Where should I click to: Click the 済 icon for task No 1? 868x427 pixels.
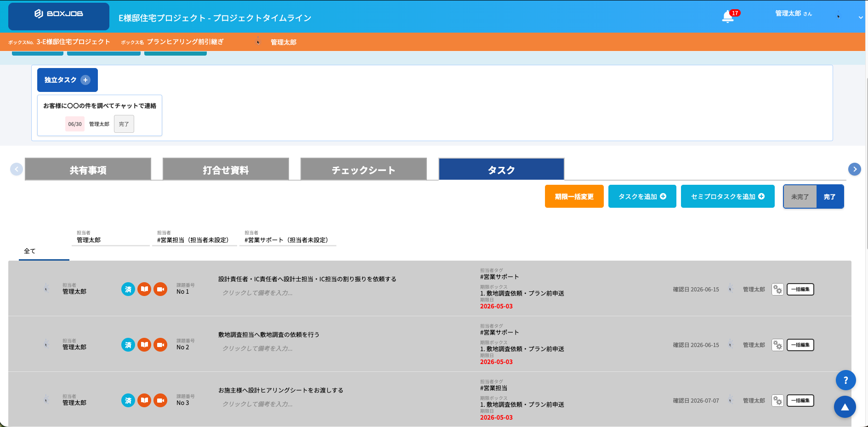pos(128,289)
